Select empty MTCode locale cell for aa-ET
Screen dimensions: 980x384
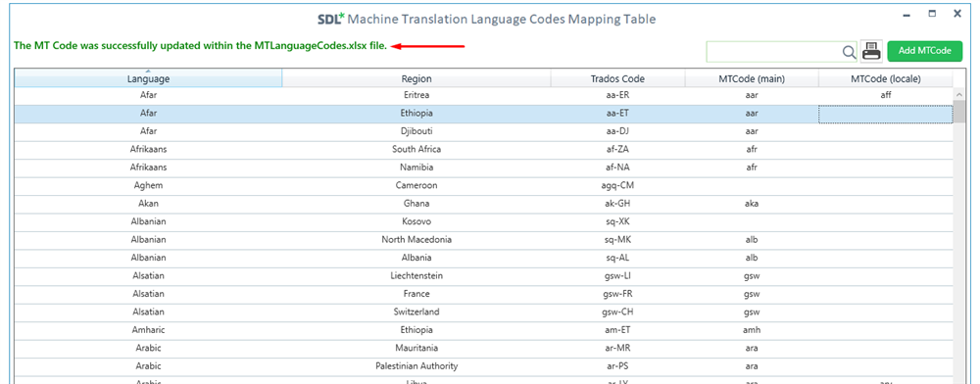886,114
